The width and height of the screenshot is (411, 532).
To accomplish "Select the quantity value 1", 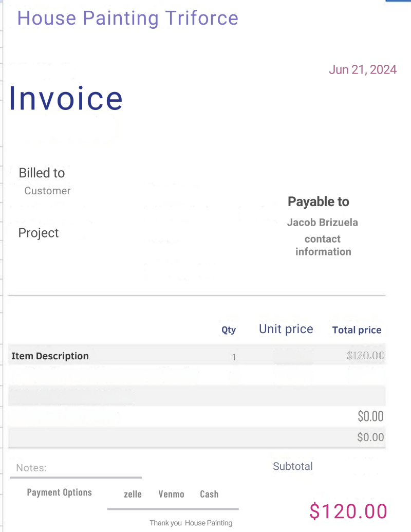I will pos(234,357).
